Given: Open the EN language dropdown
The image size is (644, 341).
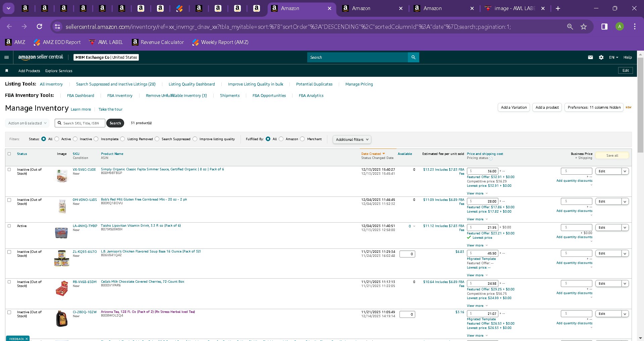Looking at the screenshot, I should [613, 57].
